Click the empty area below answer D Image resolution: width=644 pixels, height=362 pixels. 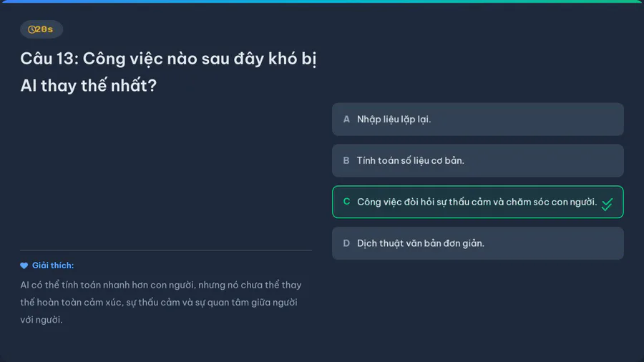click(x=477, y=308)
